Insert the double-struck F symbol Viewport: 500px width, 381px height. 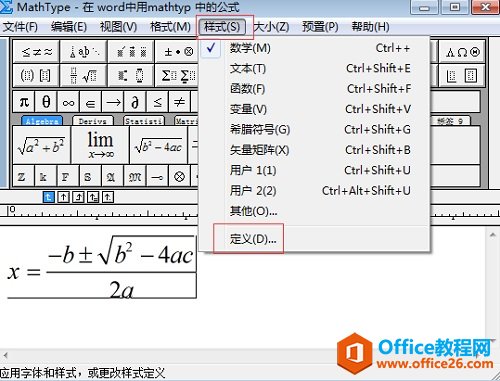[68, 176]
